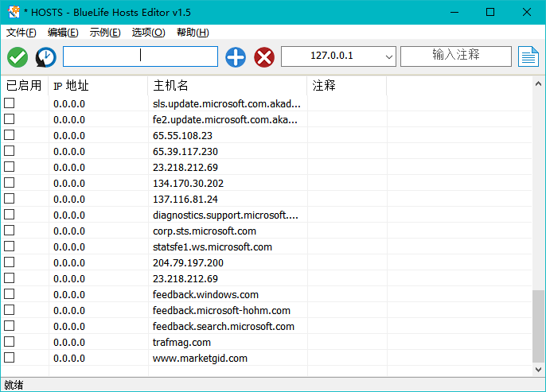546x392 pixels.
Task: Open the 帮助(H) menu
Action: [x=193, y=33]
